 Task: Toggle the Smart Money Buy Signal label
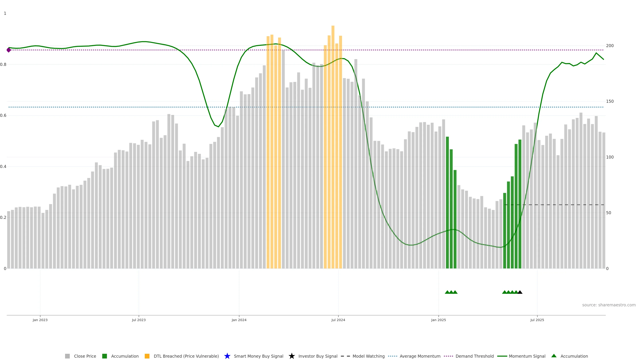pyautogui.click(x=258, y=356)
